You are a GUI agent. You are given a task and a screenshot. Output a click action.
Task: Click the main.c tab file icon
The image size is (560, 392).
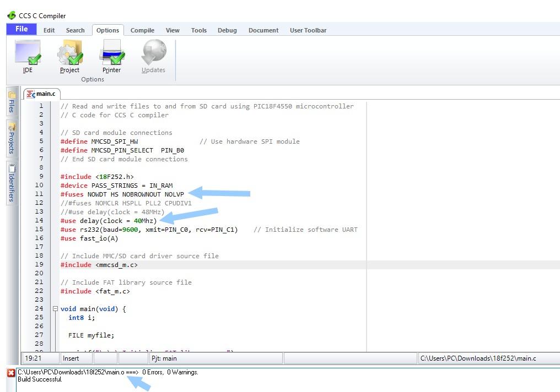point(31,94)
